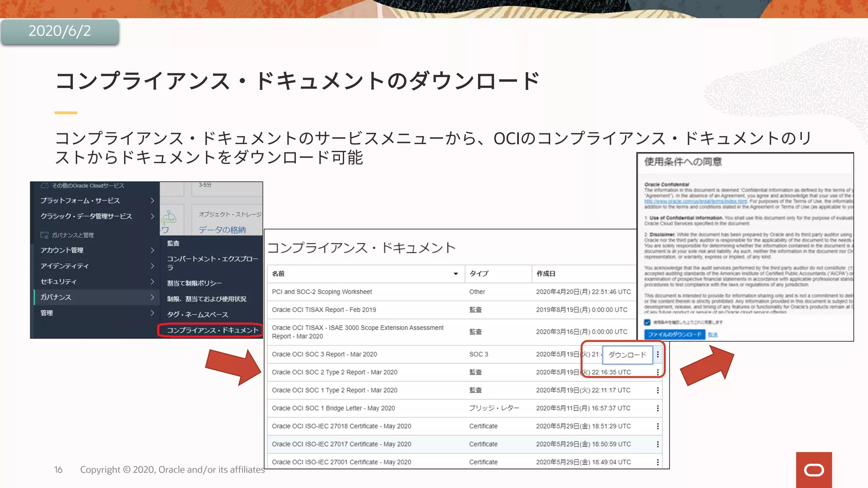Click the 2020/6/2 date badge
The width and height of the screenshot is (868, 488).
pyautogui.click(x=60, y=31)
